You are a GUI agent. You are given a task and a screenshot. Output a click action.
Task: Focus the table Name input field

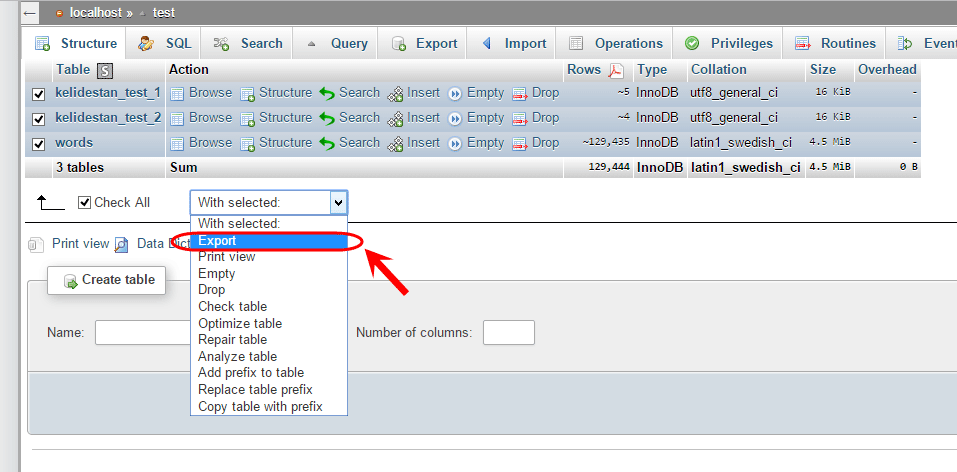pos(145,333)
